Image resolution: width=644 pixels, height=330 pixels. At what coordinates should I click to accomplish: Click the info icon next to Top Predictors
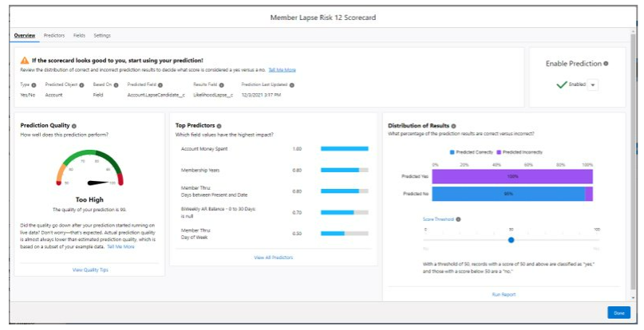[x=219, y=125]
